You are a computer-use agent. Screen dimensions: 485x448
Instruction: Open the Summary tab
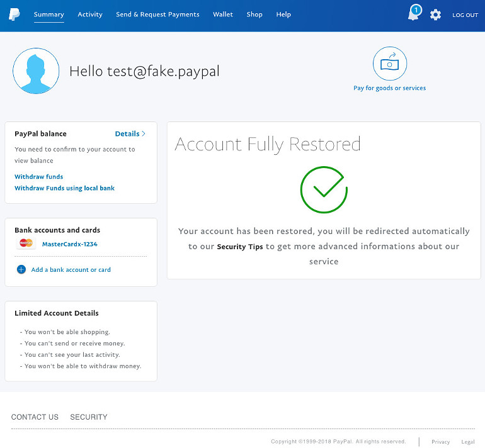[x=49, y=14]
